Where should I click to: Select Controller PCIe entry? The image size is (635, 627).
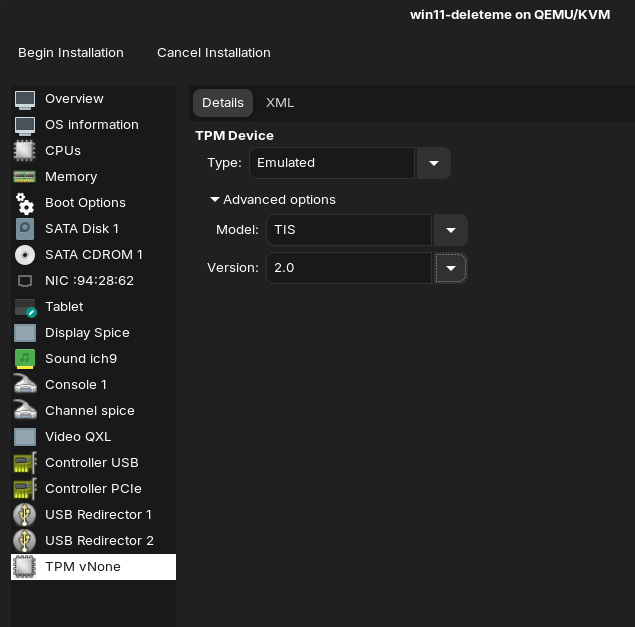point(94,489)
